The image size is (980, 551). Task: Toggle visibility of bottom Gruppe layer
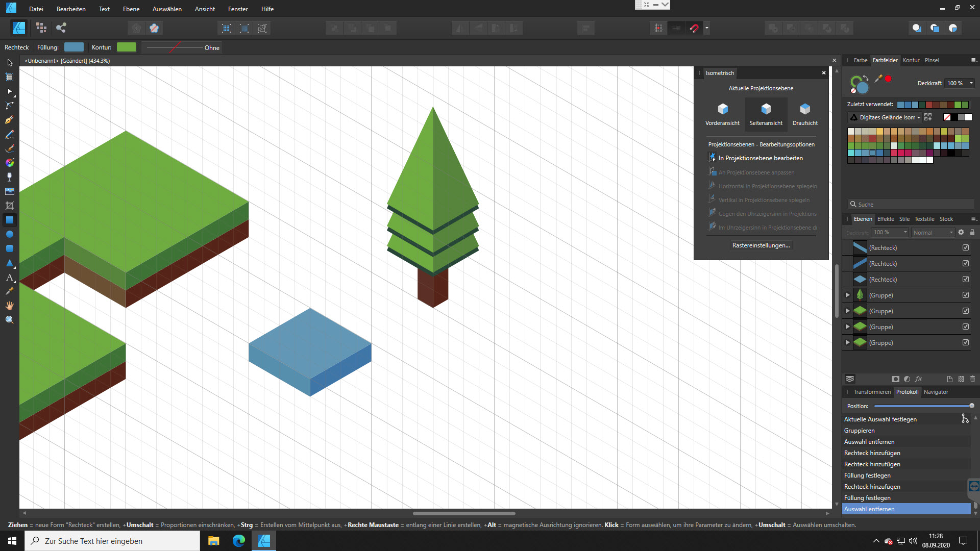tap(966, 342)
